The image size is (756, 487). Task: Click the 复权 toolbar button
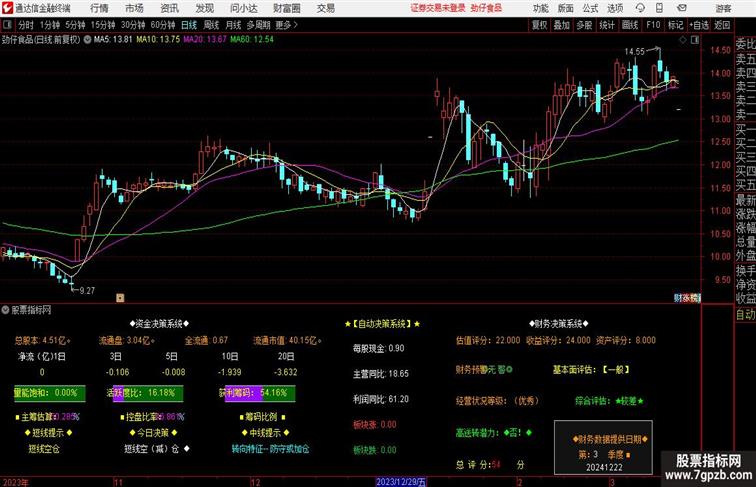(539, 25)
